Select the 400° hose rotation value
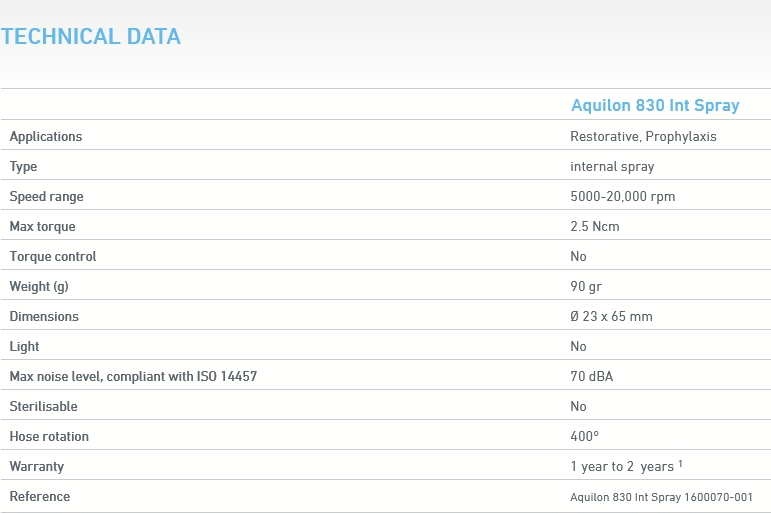 coord(585,436)
